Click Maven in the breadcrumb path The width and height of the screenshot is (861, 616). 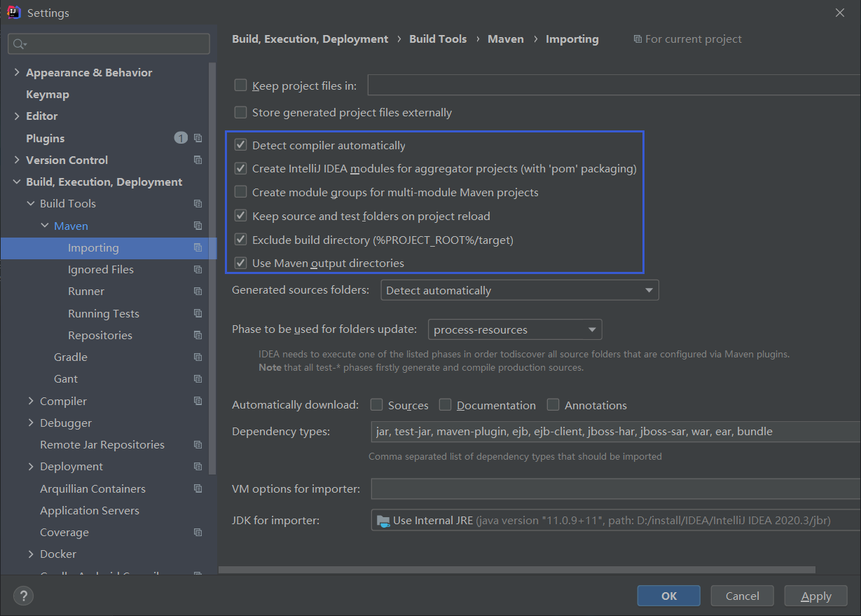click(x=506, y=39)
